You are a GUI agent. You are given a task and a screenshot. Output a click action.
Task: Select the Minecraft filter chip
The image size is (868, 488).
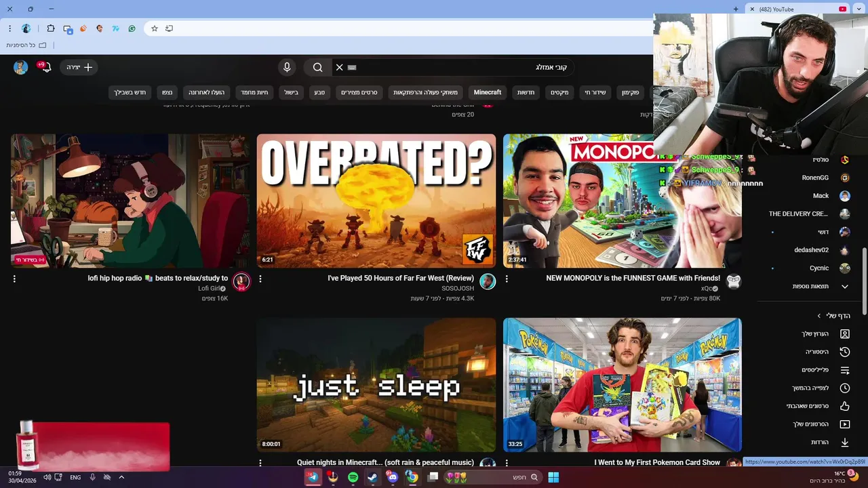click(488, 92)
